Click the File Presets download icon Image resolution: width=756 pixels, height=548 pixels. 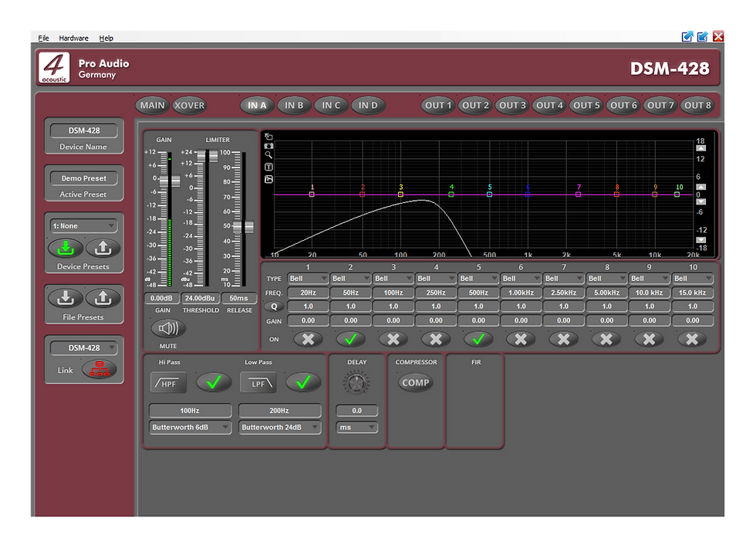pos(66,299)
